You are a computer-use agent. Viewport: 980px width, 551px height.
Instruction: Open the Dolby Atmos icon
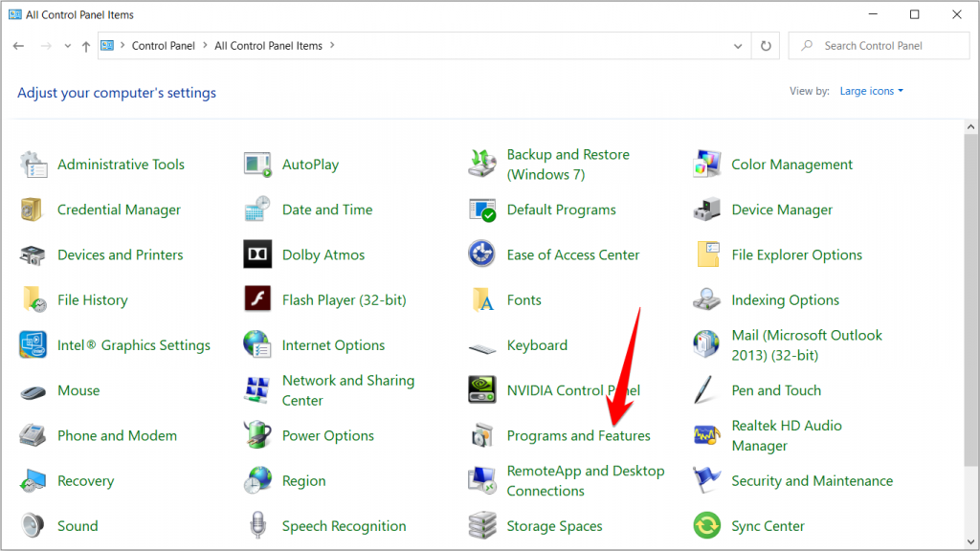click(257, 254)
